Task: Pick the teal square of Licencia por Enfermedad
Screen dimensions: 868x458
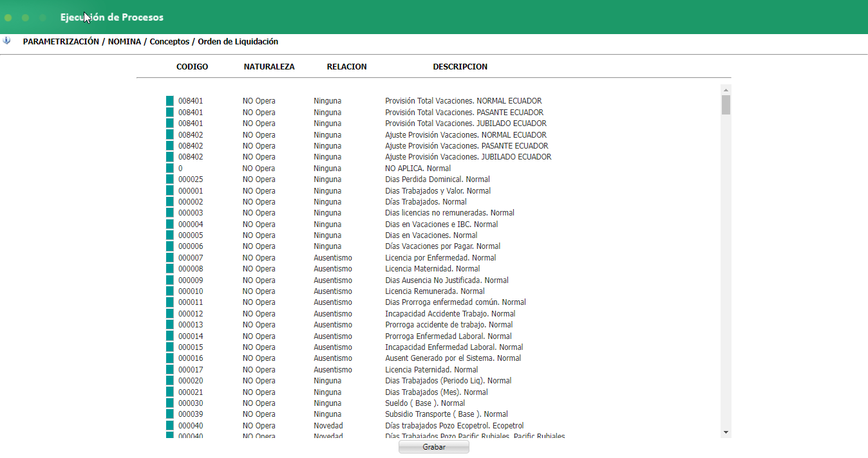Action: (170, 257)
